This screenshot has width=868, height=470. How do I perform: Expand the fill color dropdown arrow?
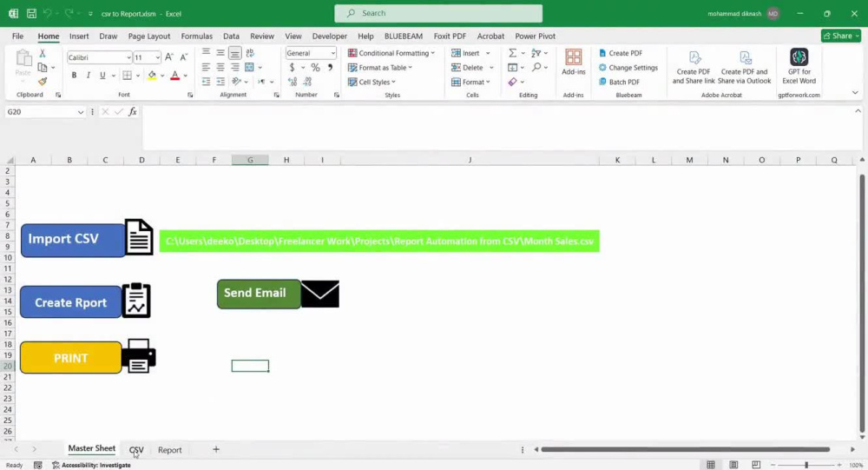pyautogui.click(x=161, y=76)
